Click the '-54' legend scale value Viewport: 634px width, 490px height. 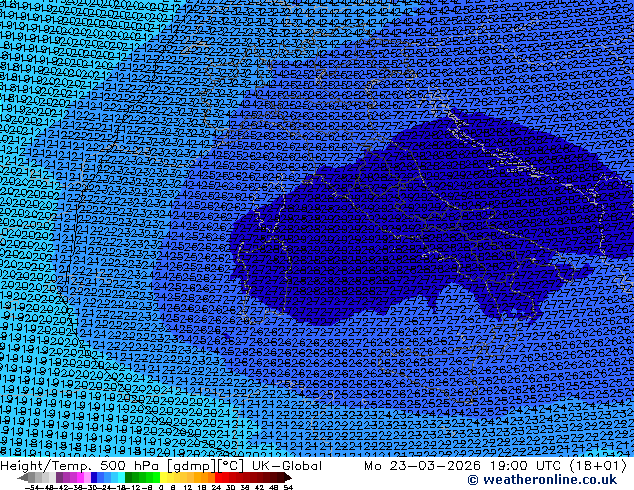tap(32, 487)
